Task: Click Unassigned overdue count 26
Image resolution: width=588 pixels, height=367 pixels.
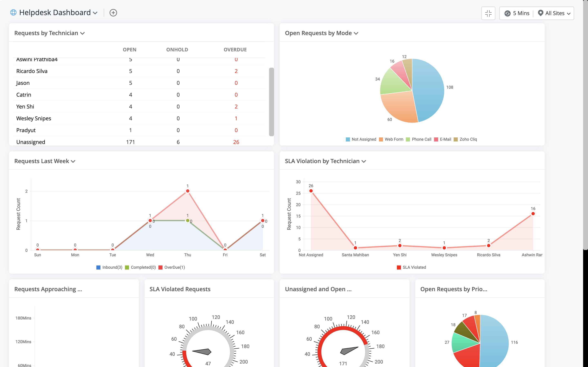Action: (236, 142)
